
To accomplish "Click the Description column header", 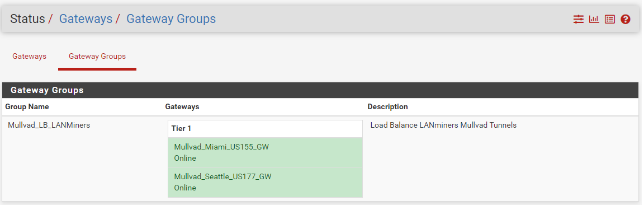I will pos(388,106).
